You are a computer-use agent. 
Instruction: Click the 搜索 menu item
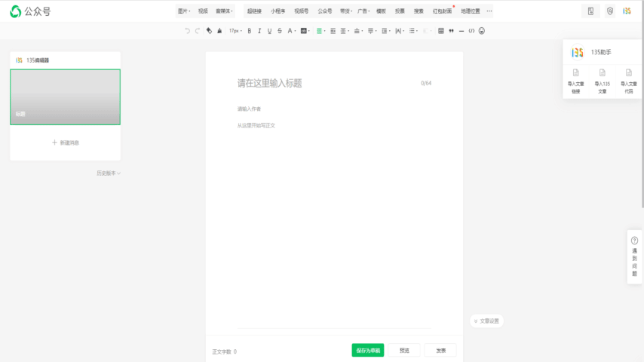pyautogui.click(x=419, y=11)
